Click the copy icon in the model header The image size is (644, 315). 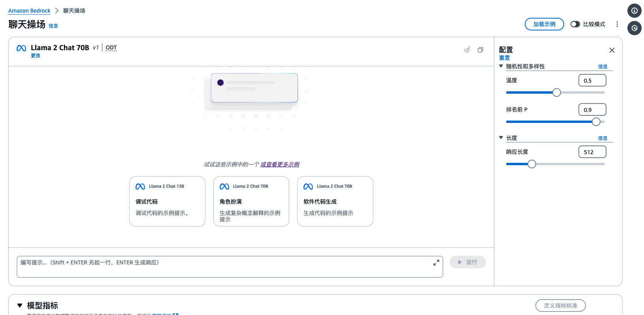(480, 50)
